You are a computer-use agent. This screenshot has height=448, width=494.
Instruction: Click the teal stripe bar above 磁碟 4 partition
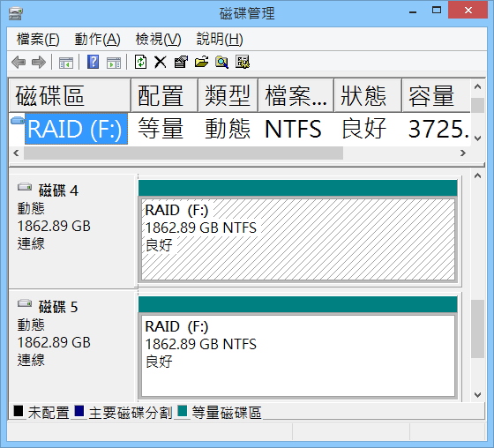(298, 188)
